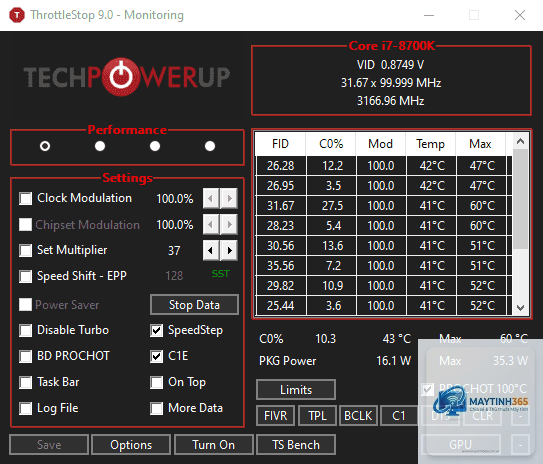The image size is (543, 464).
Task: Click the FID column header
Action: [280, 144]
